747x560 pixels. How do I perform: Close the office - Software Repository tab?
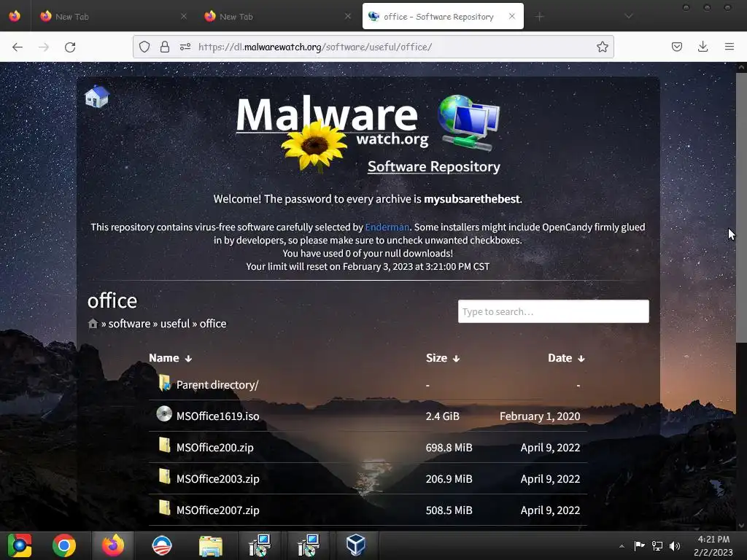click(511, 16)
